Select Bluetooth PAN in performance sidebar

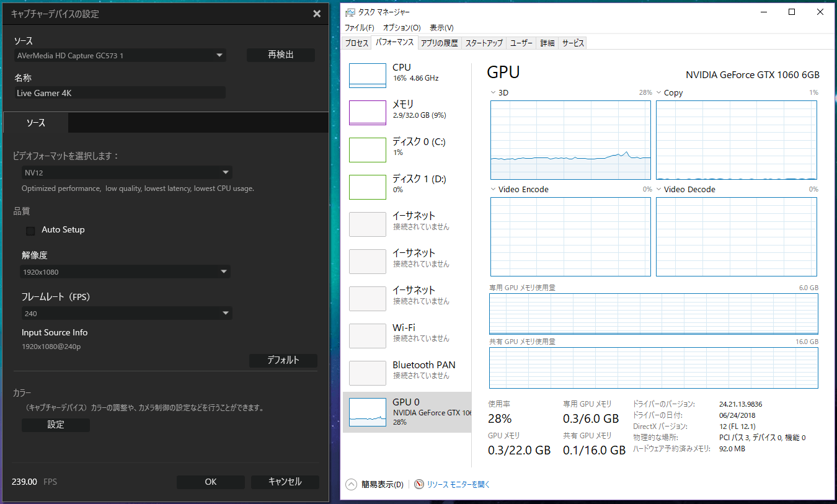[x=407, y=373]
